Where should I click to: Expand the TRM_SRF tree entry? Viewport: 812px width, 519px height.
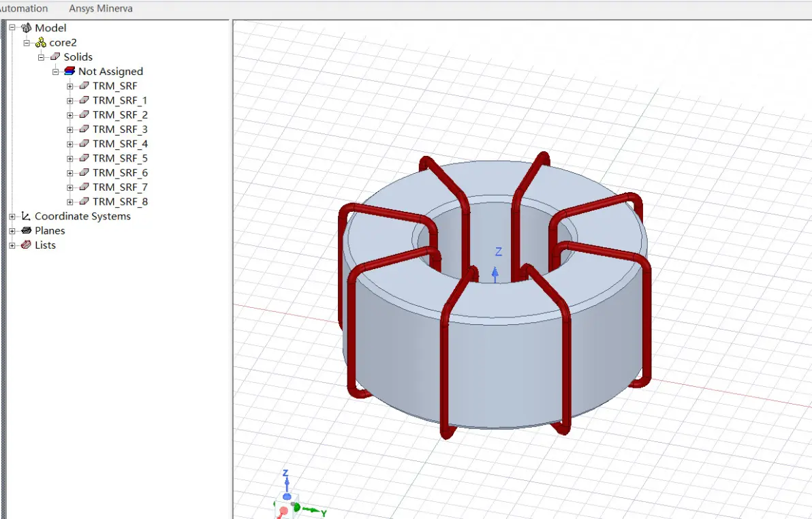(x=70, y=86)
